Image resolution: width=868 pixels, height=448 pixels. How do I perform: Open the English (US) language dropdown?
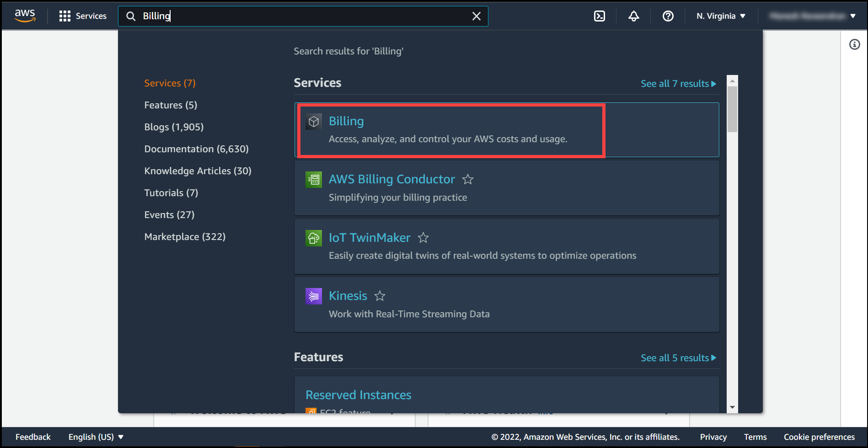96,437
